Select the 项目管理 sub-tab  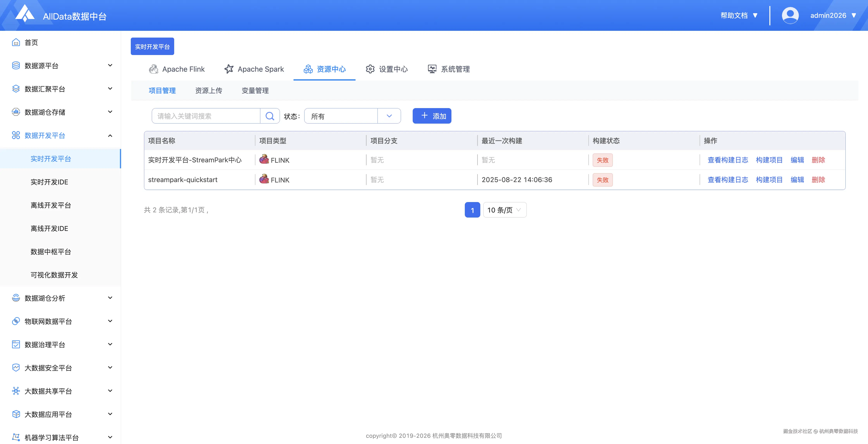(x=162, y=90)
